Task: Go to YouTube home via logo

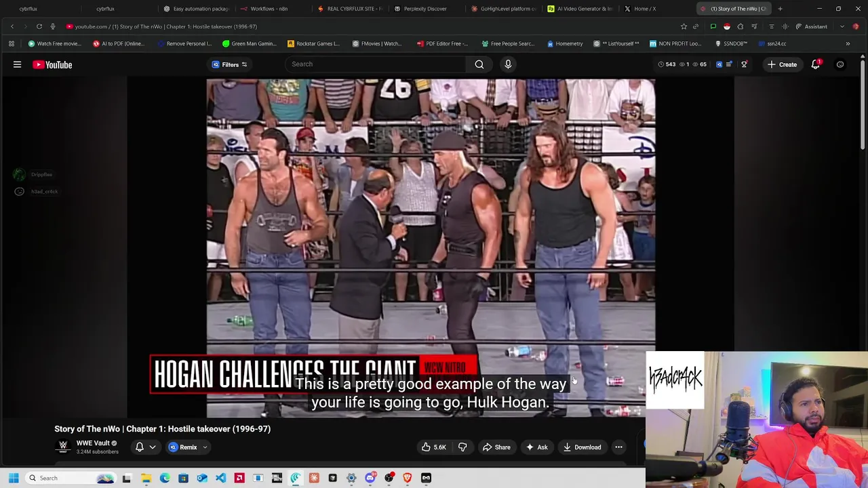Action: 52,64
